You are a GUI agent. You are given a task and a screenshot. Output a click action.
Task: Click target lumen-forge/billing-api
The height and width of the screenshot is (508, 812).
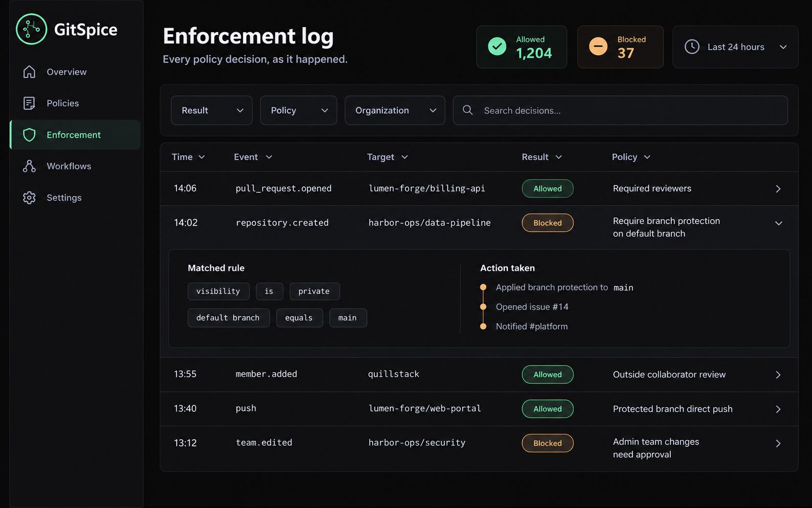click(x=426, y=188)
